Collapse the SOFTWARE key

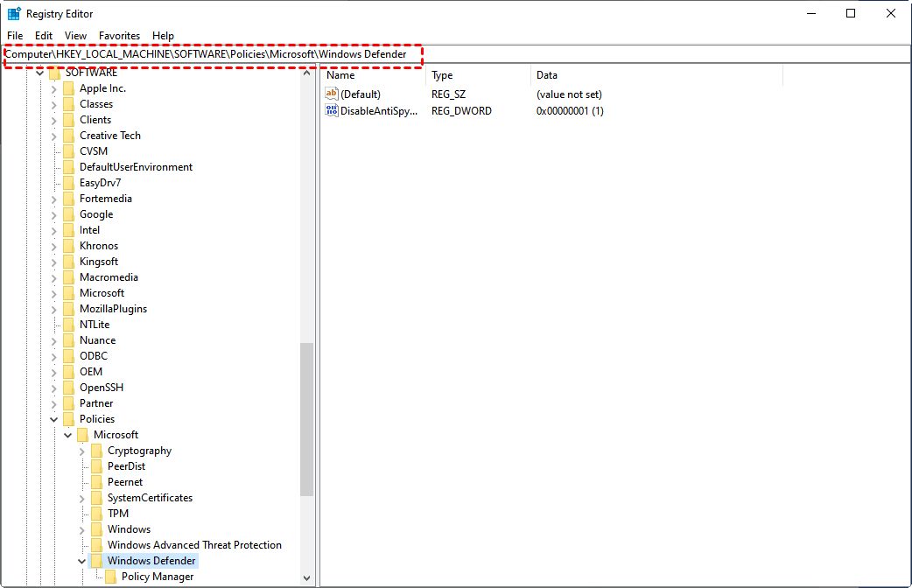click(x=40, y=73)
